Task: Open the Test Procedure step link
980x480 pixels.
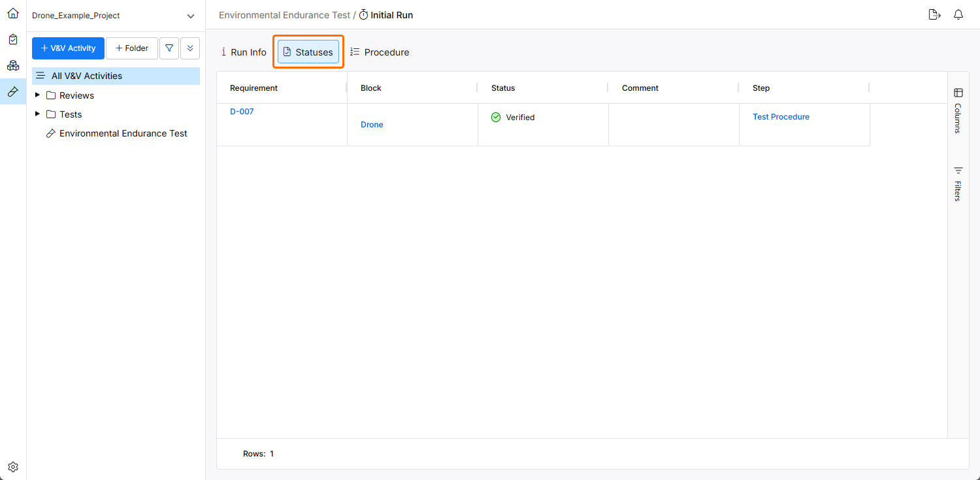Action: click(781, 117)
